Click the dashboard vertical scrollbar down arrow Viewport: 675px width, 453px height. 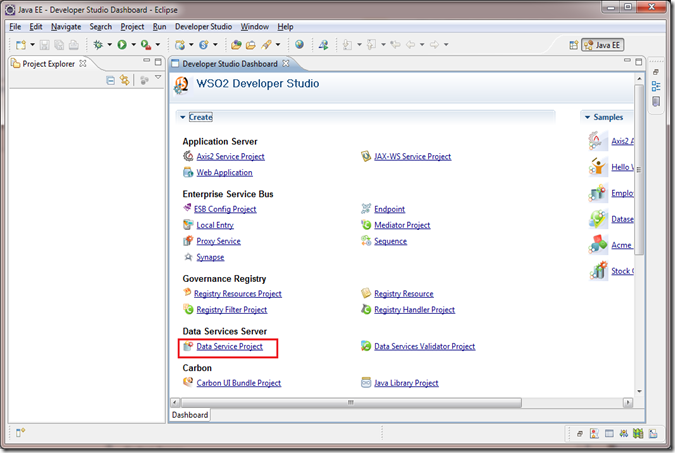tap(639, 391)
